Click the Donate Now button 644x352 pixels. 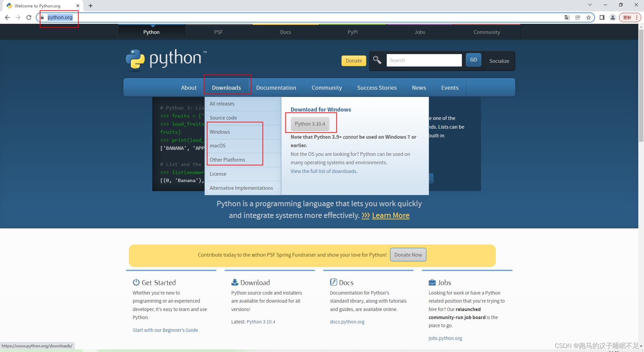(408, 255)
